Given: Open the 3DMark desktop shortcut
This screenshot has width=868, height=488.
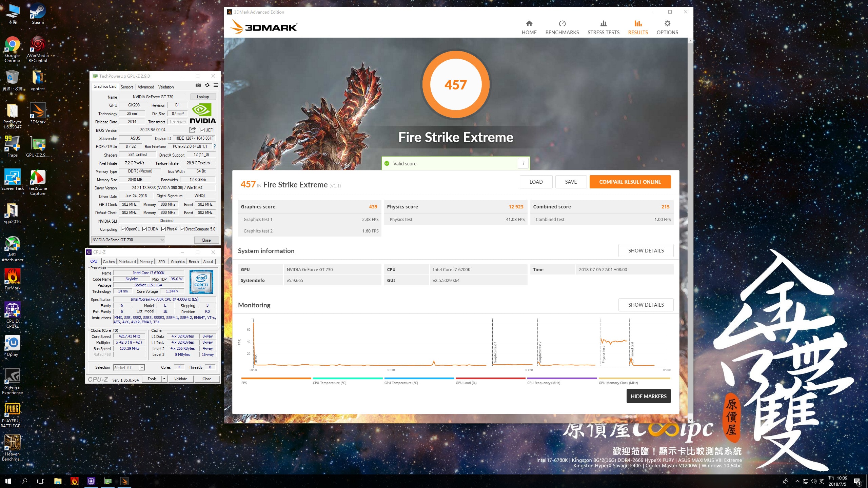Looking at the screenshot, I should pyautogui.click(x=38, y=113).
